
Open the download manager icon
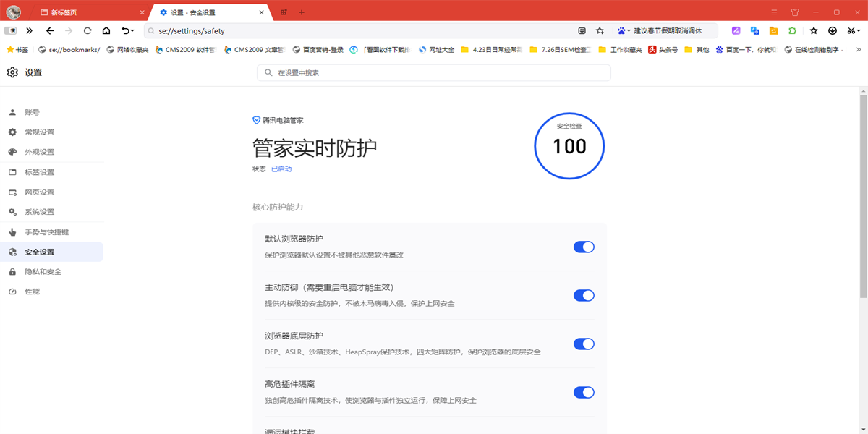click(833, 30)
